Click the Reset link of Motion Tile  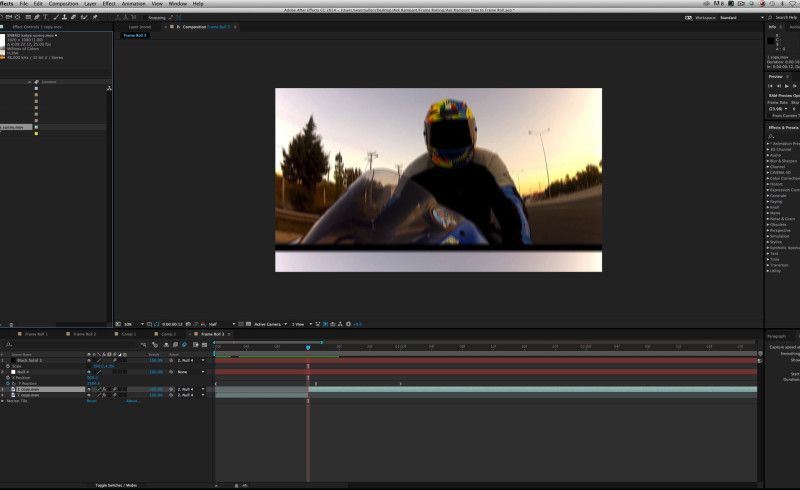[x=92, y=401]
